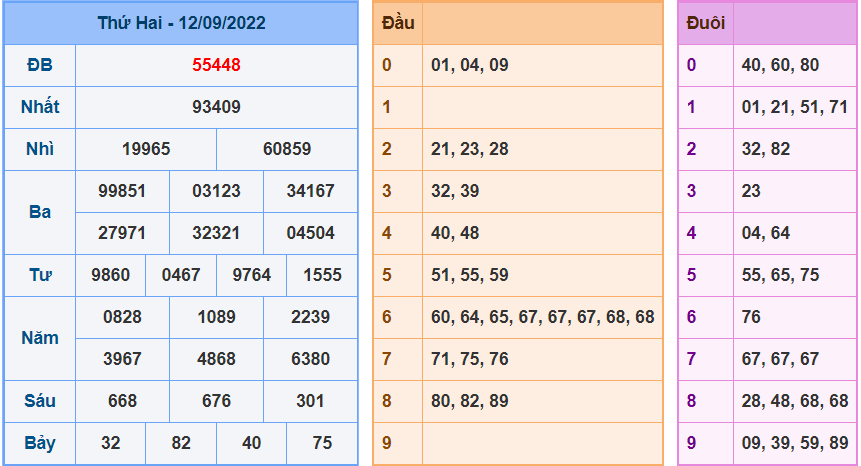Click the digit 1 in Đầu table
The image size is (861, 466).
pyautogui.click(x=387, y=107)
